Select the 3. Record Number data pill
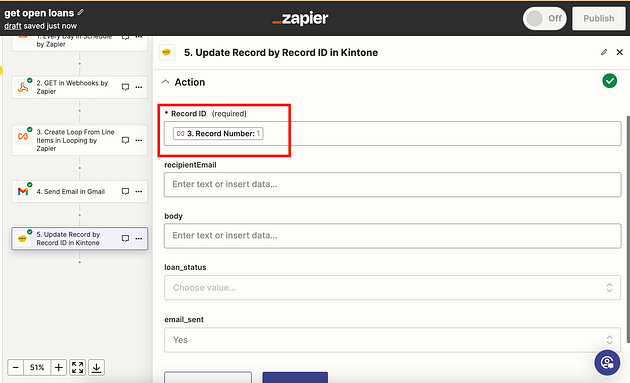The height and width of the screenshot is (383, 630). 218,134
